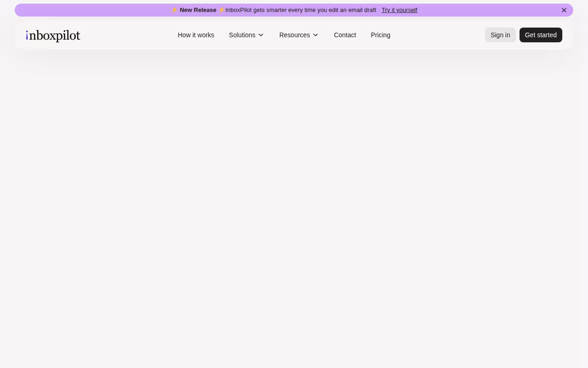Open the inboxpilot logo home link

pos(53,35)
